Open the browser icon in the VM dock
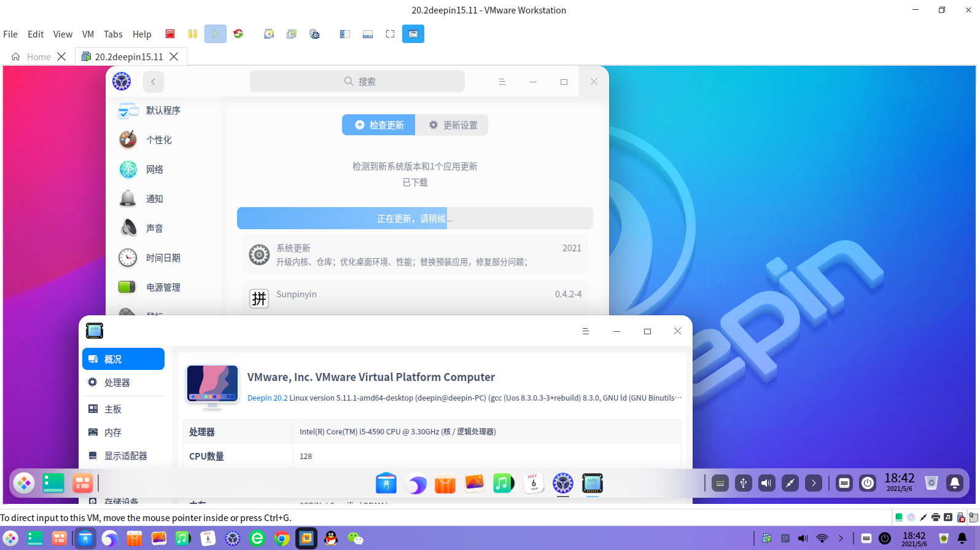 point(416,484)
